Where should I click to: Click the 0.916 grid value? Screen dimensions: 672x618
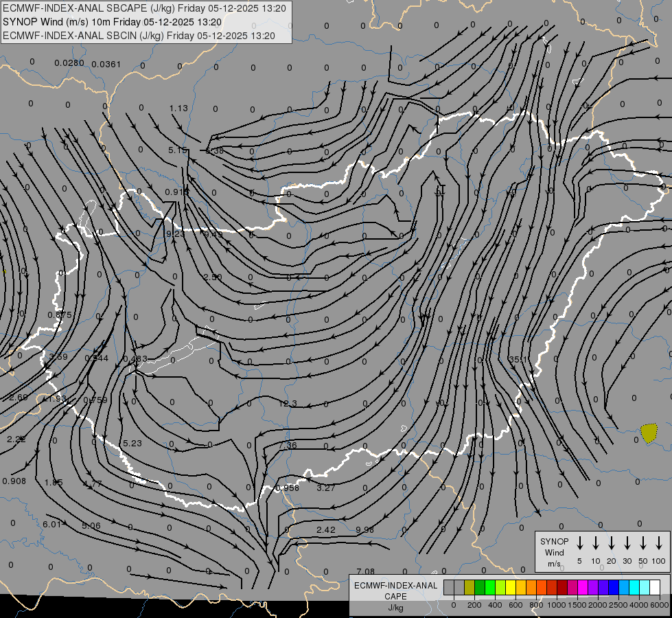pyautogui.click(x=176, y=192)
